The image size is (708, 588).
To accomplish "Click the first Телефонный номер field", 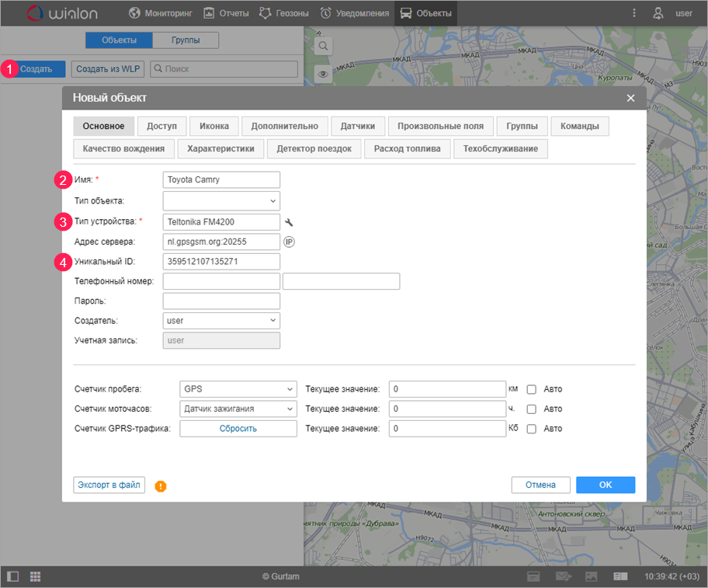I will click(x=221, y=281).
